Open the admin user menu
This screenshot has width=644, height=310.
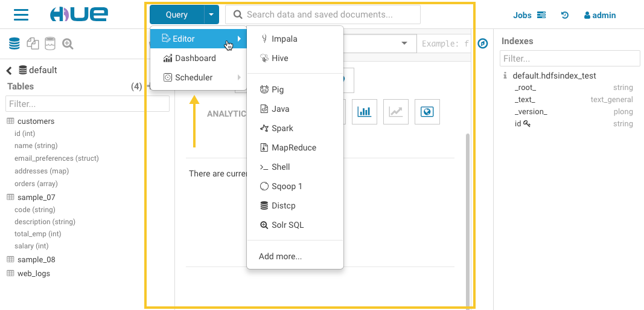[x=600, y=15]
